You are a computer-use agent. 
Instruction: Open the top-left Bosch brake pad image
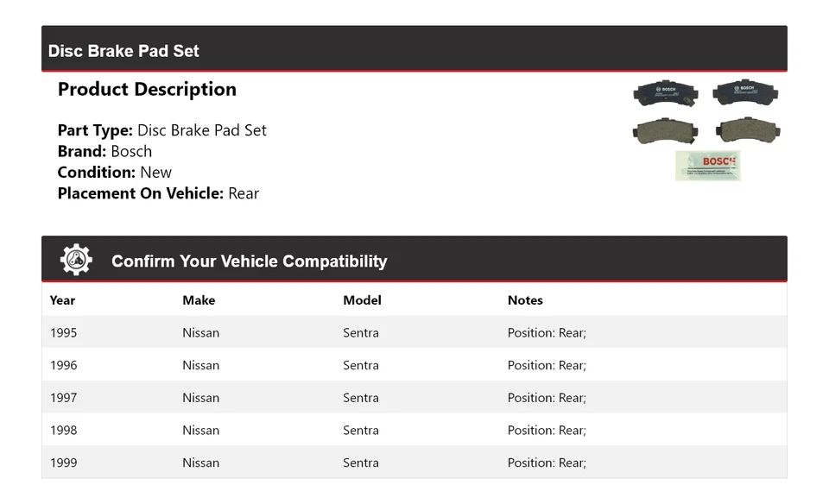click(666, 92)
